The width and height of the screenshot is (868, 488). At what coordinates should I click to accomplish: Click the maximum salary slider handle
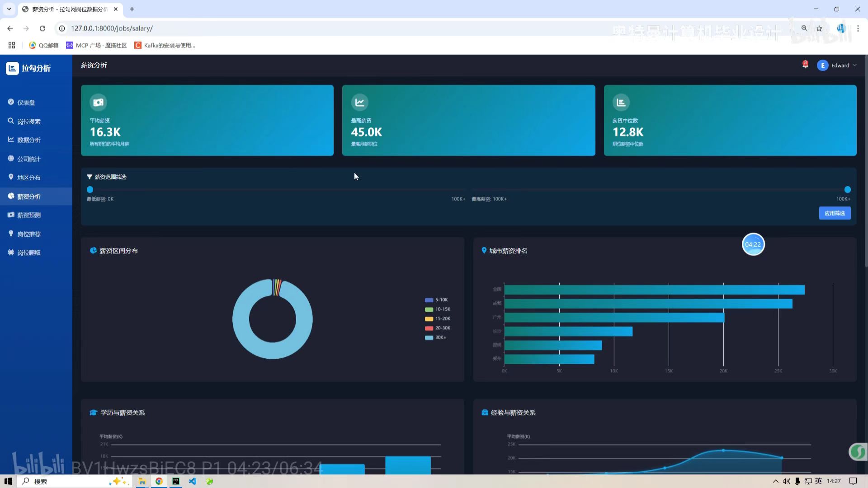(x=847, y=190)
